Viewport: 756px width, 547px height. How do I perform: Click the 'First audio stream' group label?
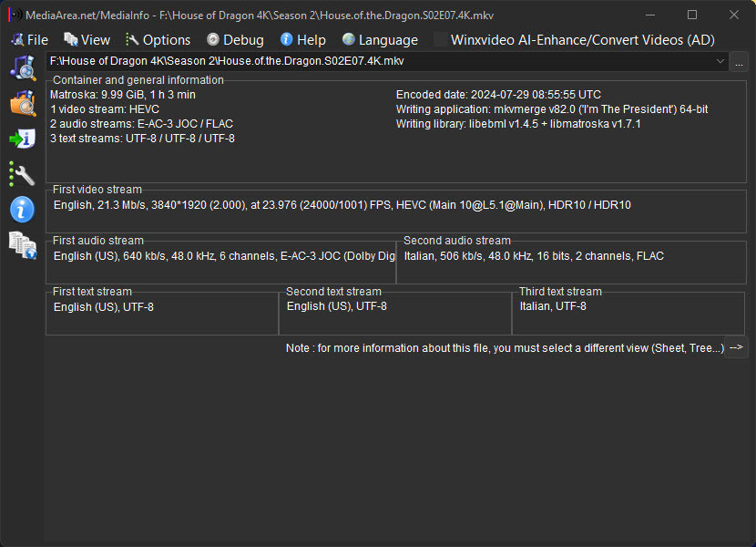pos(97,241)
